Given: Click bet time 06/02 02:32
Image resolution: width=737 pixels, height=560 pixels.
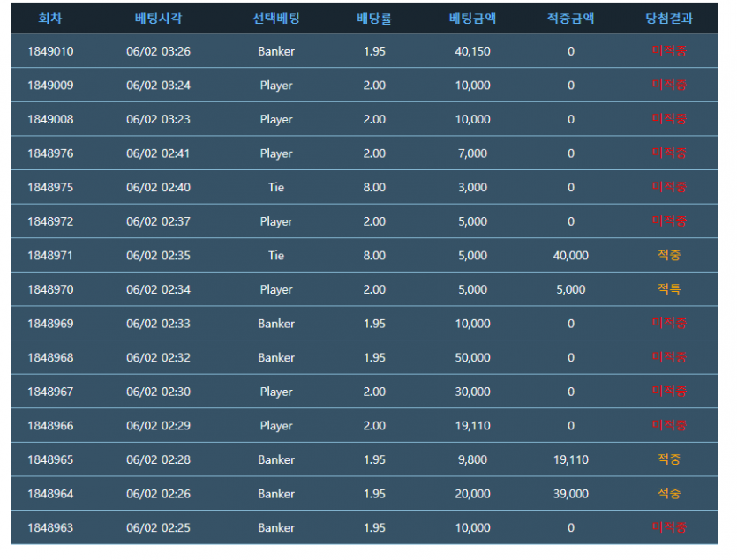Looking at the screenshot, I should 158,357.
